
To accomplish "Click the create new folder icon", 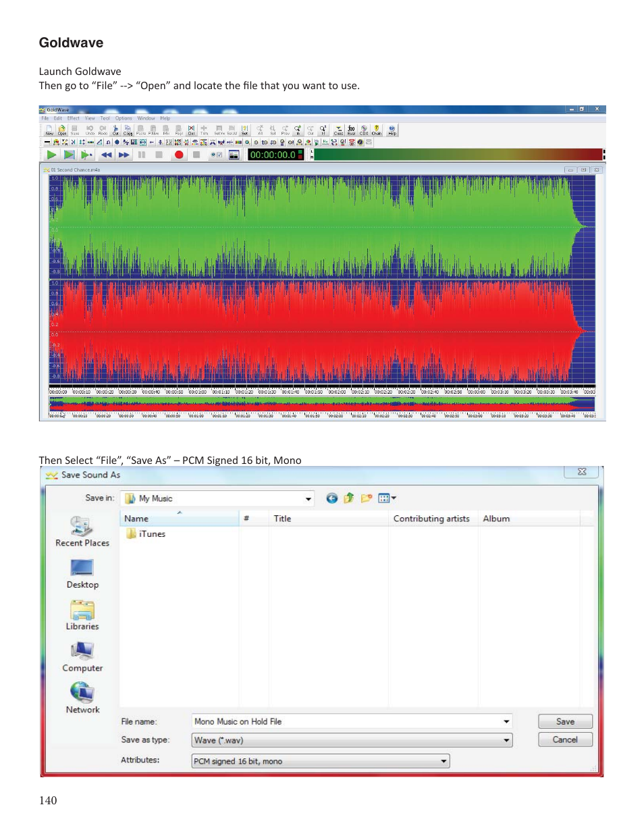I will tap(367, 498).
